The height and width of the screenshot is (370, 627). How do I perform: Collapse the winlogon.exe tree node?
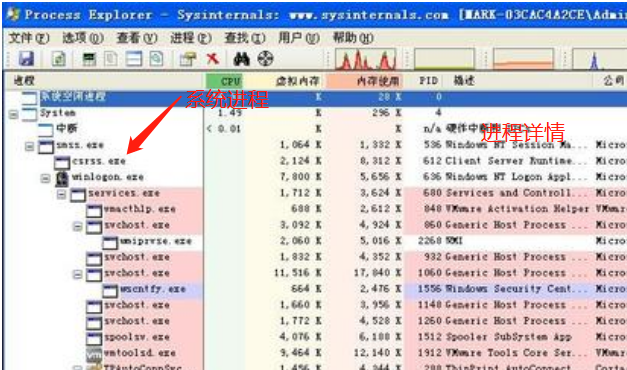[45, 179]
